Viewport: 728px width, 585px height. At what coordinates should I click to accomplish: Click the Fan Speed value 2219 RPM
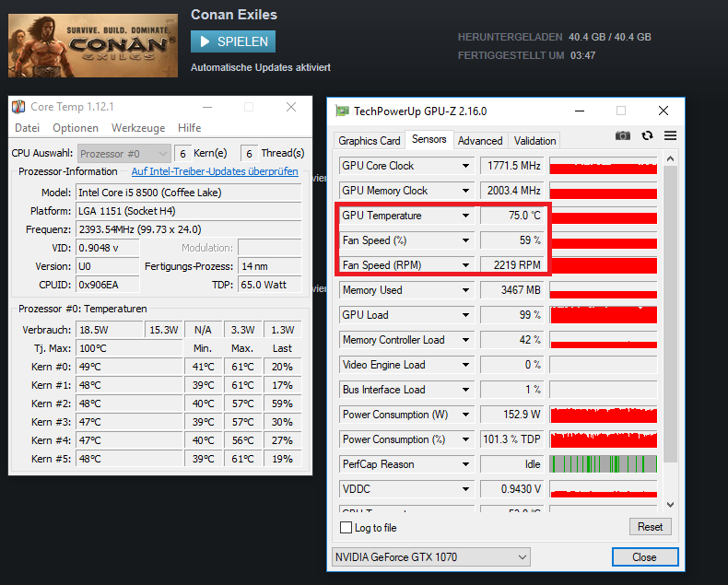[x=512, y=265]
